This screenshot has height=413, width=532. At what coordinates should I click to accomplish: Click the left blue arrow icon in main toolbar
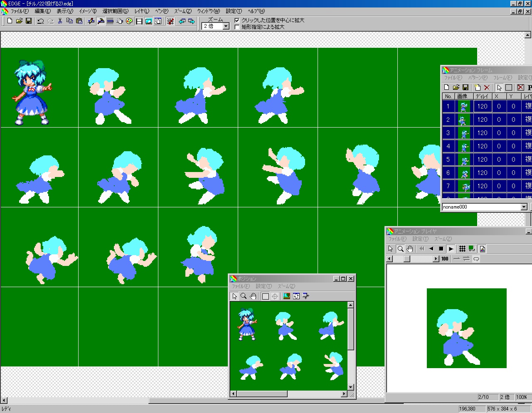pos(182,21)
